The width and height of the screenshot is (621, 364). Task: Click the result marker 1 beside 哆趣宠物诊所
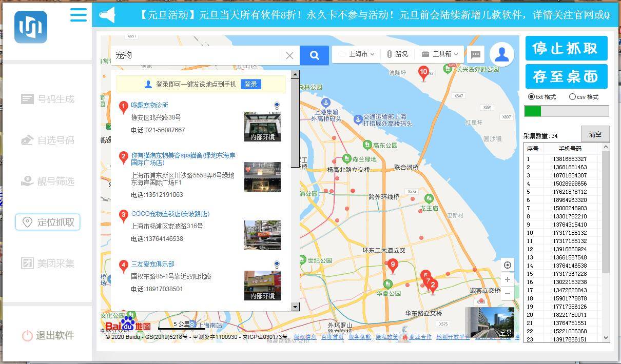click(123, 108)
